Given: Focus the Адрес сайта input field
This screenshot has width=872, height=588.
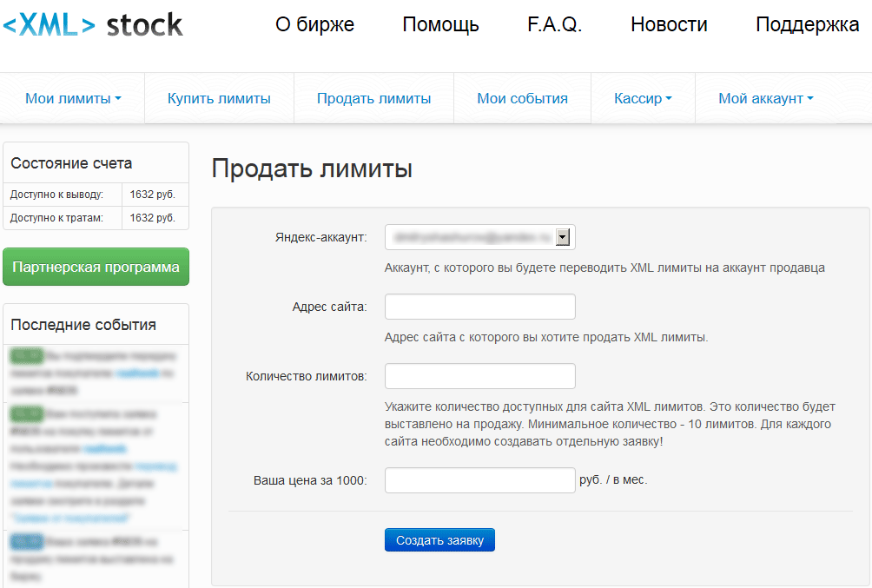Looking at the screenshot, I should pos(479,307).
